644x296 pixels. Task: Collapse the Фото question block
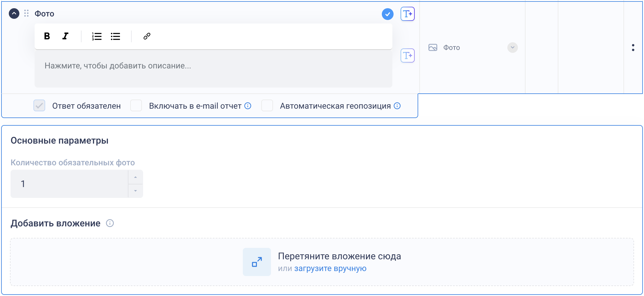(x=14, y=14)
